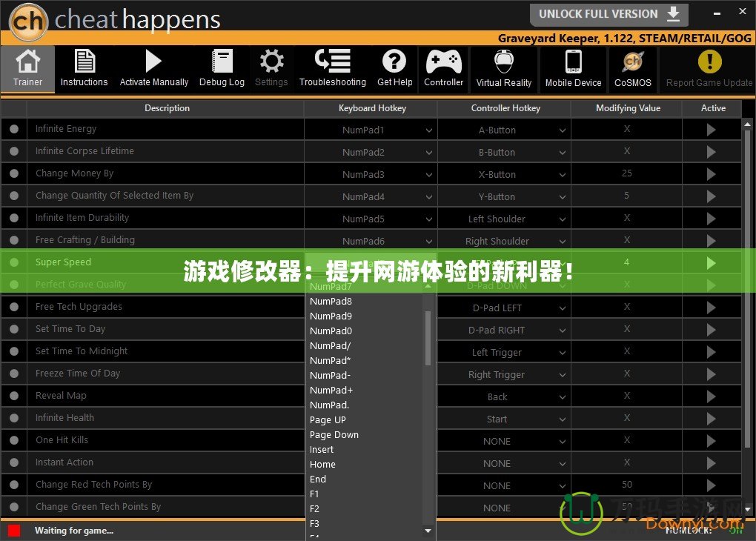Choose Insert from the hotkey list
756x541 pixels.
[x=322, y=449]
